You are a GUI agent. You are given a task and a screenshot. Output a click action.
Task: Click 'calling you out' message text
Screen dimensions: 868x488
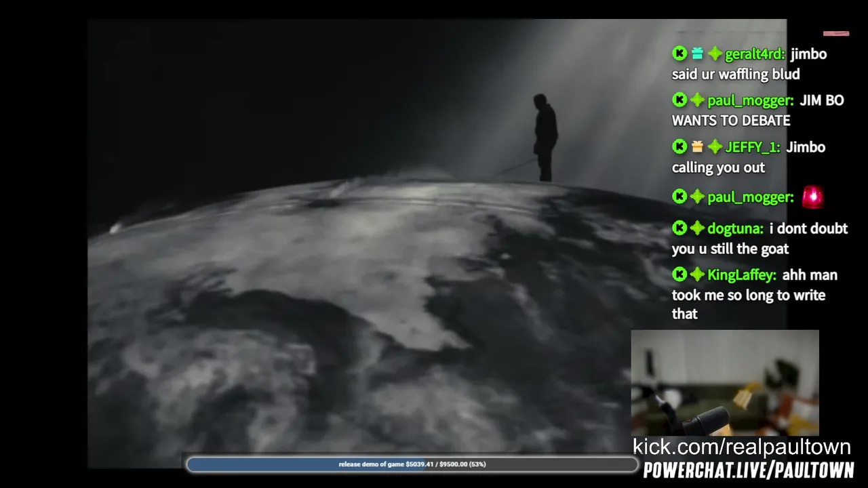718,167
